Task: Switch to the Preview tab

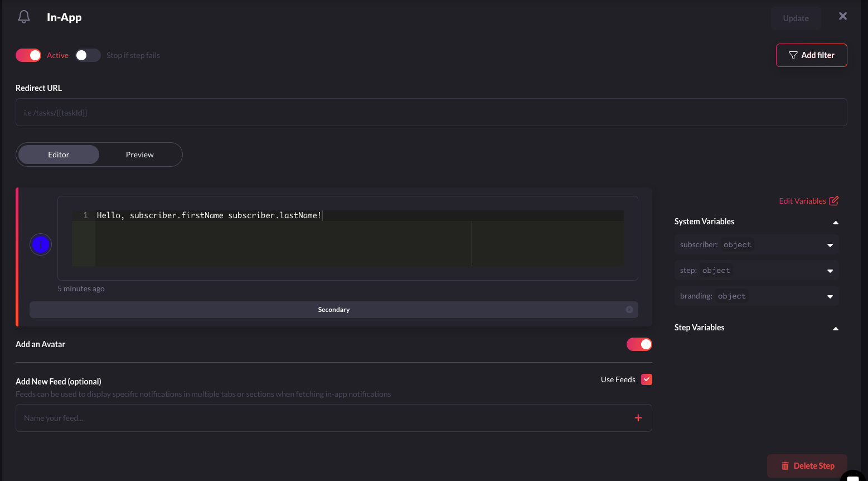Action: 140,155
